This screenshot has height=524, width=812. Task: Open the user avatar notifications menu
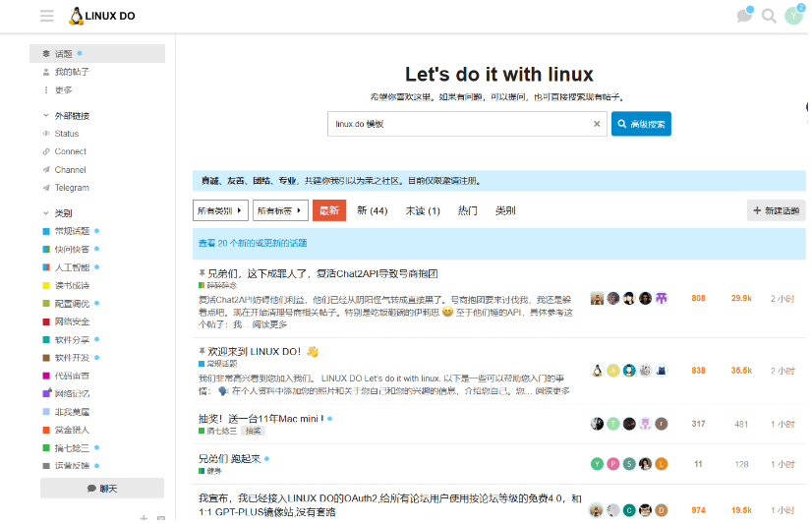pos(792,16)
